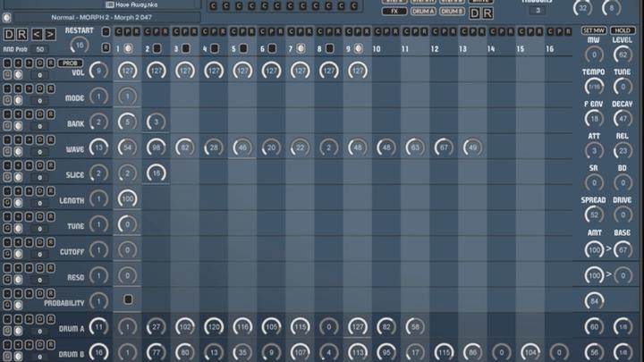
Task: Switch to the DRUM B tab
Action: click(x=452, y=12)
